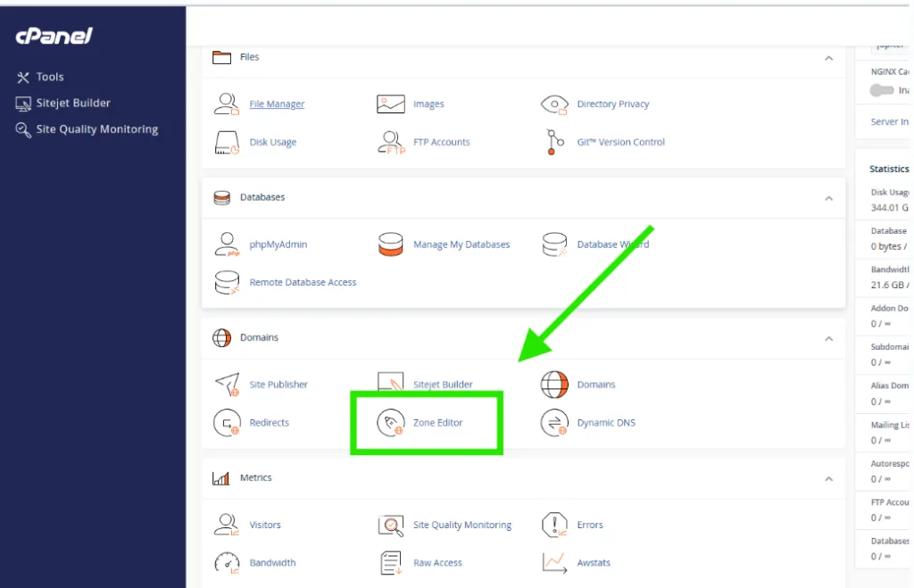Click the cPanel logo

pos(54,37)
